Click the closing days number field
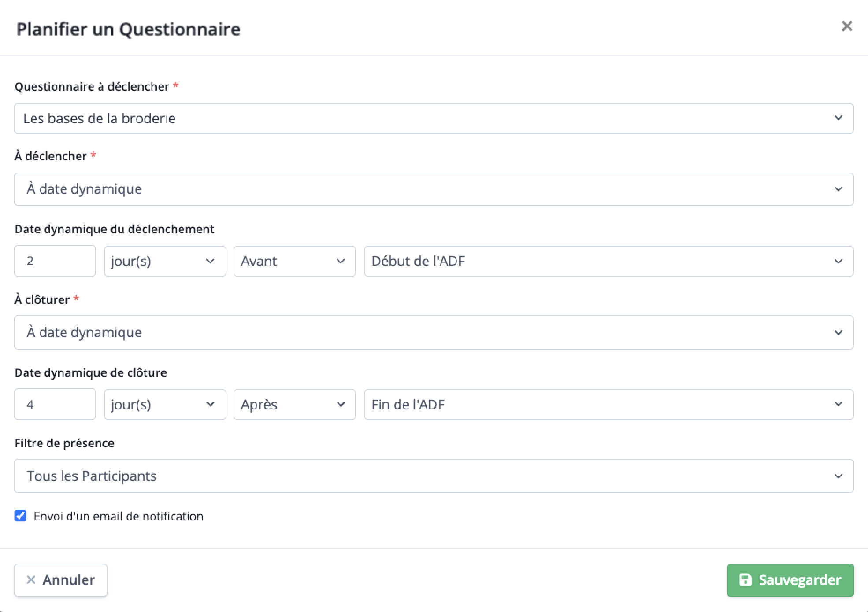The height and width of the screenshot is (612, 868). tap(55, 404)
